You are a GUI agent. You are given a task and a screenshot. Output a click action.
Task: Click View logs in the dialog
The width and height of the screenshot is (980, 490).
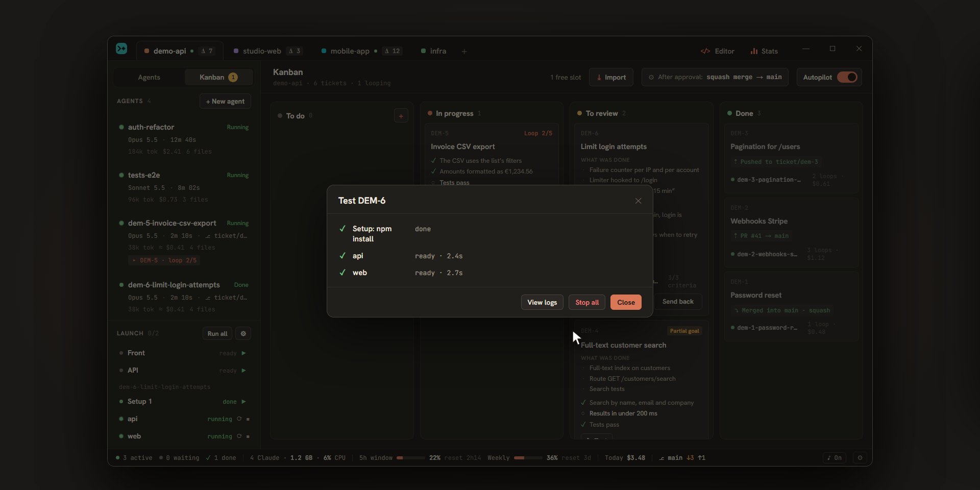click(x=542, y=302)
